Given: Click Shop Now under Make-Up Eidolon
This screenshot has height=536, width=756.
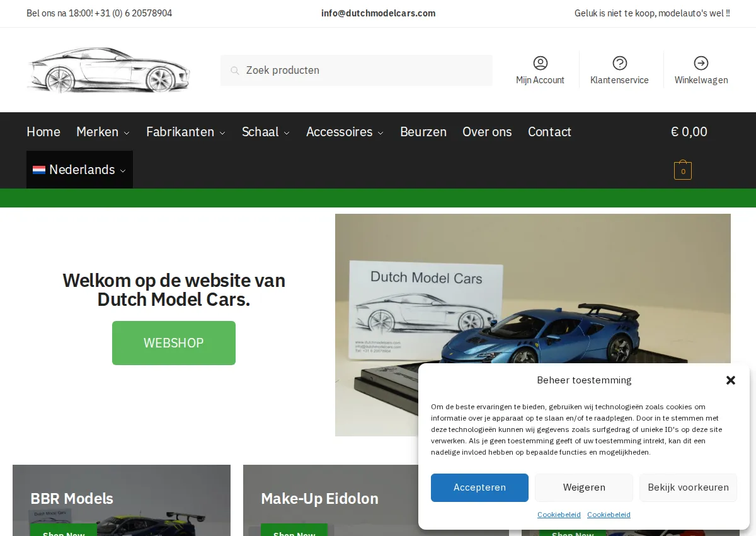Looking at the screenshot, I should (x=294, y=530).
